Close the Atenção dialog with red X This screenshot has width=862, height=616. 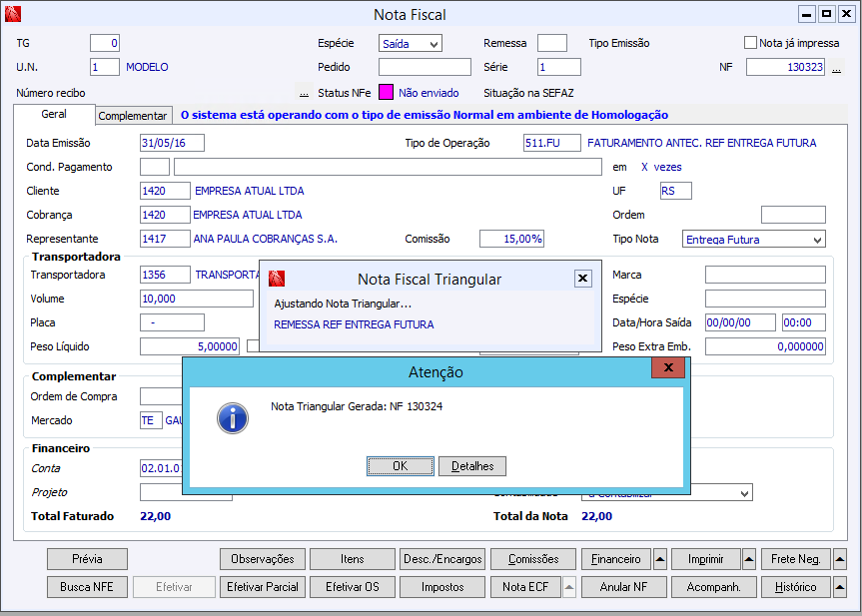coord(668,367)
